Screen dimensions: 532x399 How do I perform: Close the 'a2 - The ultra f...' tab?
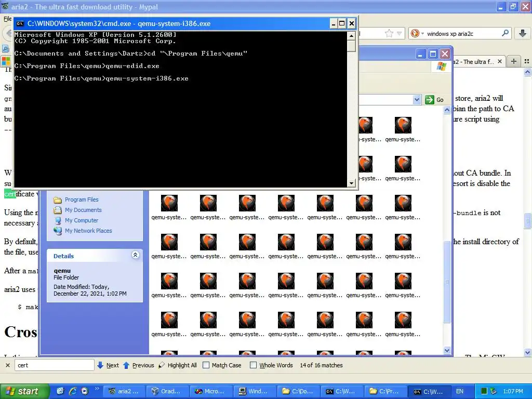[x=499, y=62]
